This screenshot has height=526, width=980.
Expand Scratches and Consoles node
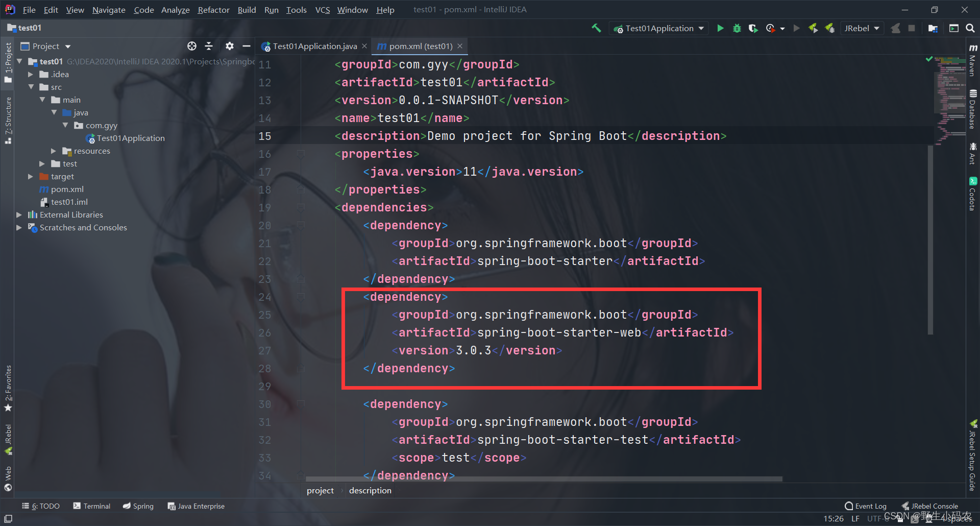19,228
